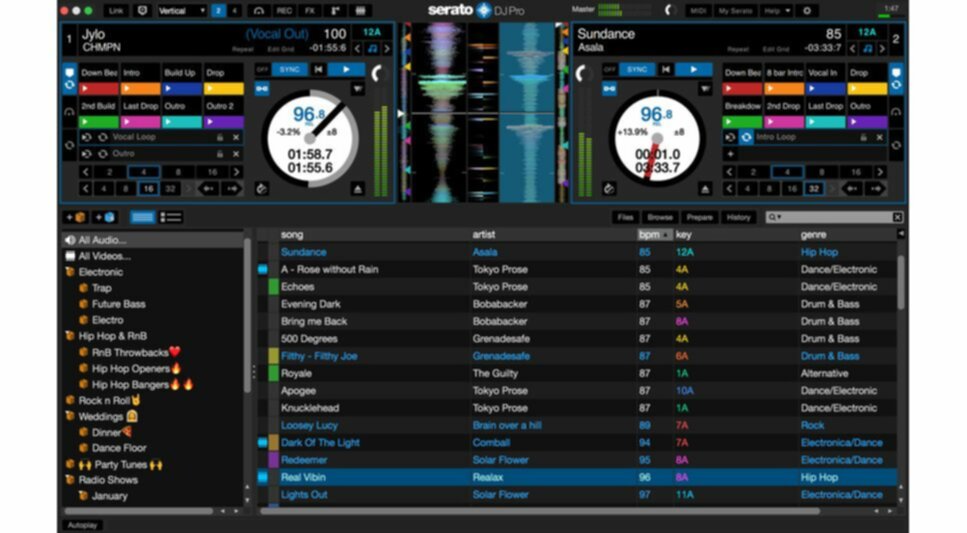Viewport: 967px width, 533px height.
Task: Open the DJ-FX panel via the FX button
Action: (x=310, y=10)
